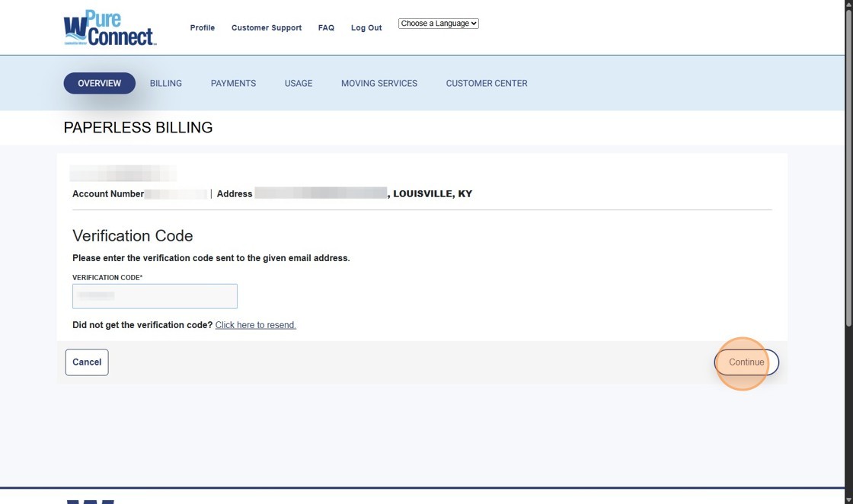
Task: Click here to resend the verification code
Action: (255, 324)
